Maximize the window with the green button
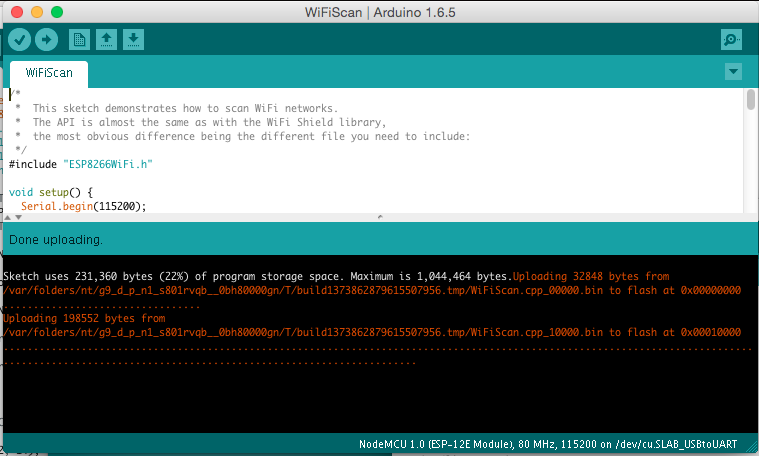 click(x=57, y=12)
